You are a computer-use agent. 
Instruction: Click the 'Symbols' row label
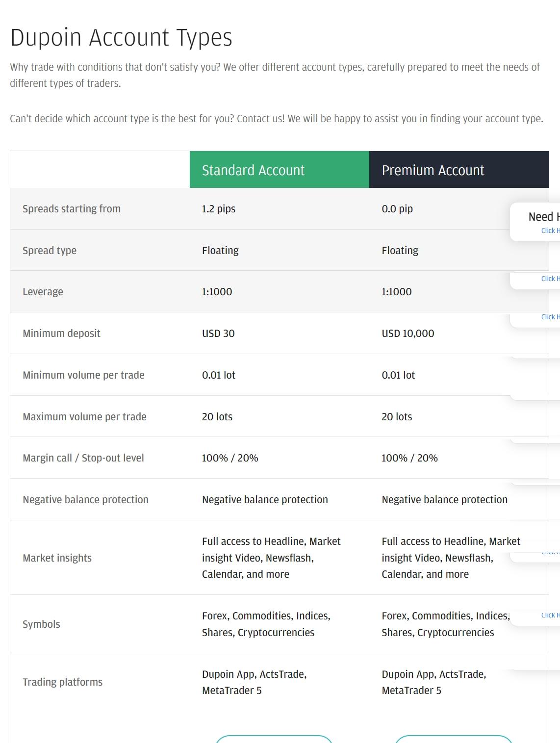click(x=41, y=624)
